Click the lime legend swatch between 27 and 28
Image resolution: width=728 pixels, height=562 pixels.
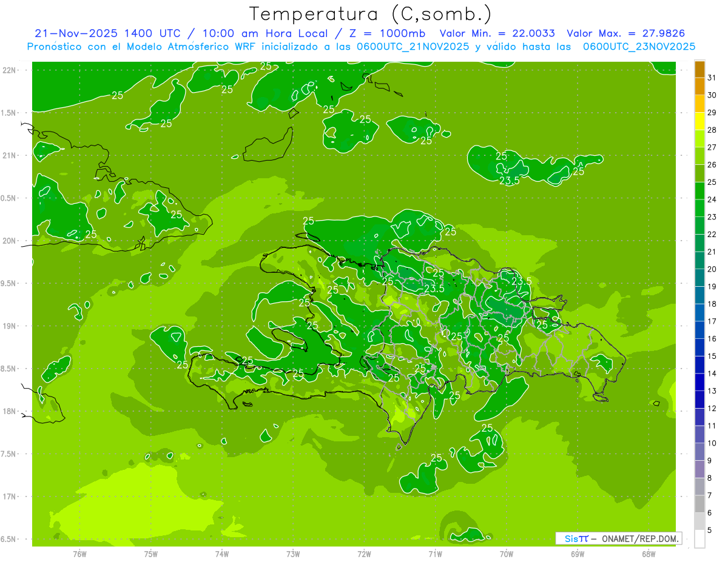[x=699, y=139]
